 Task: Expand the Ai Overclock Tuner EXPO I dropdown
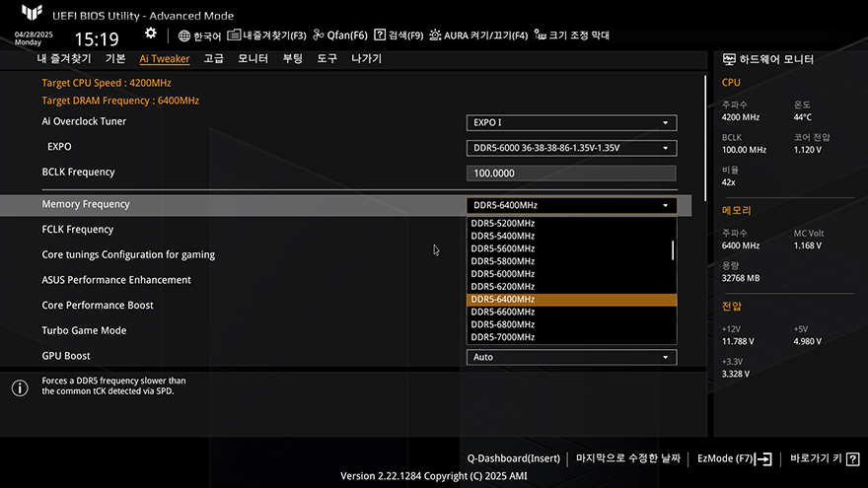pos(571,123)
